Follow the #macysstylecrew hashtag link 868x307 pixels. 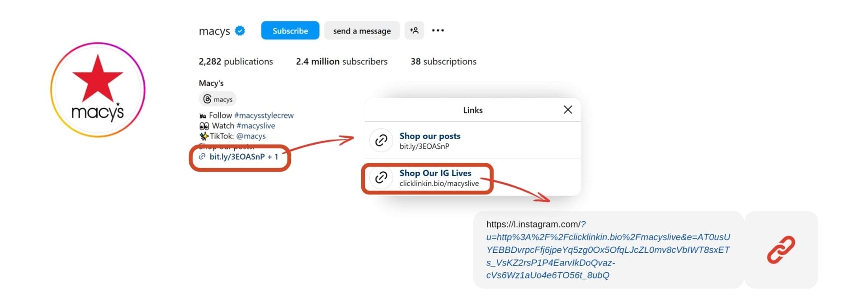click(x=264, y=115)
